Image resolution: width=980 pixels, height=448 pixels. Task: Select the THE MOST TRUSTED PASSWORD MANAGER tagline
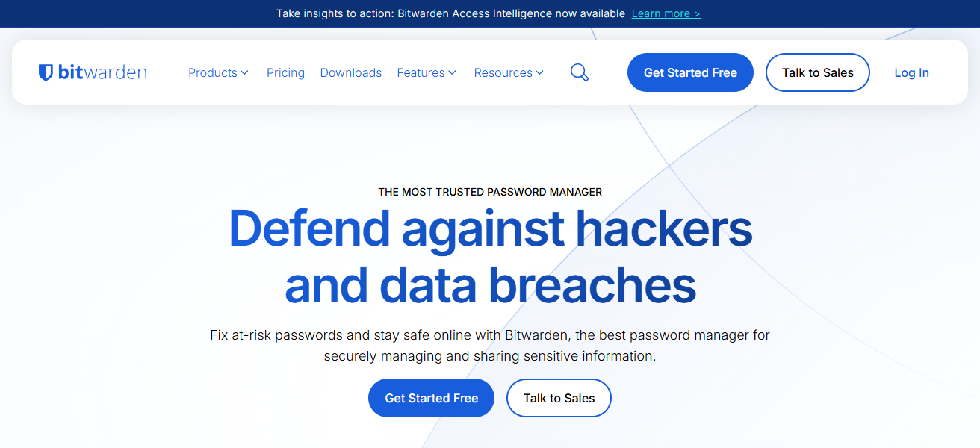490,191
